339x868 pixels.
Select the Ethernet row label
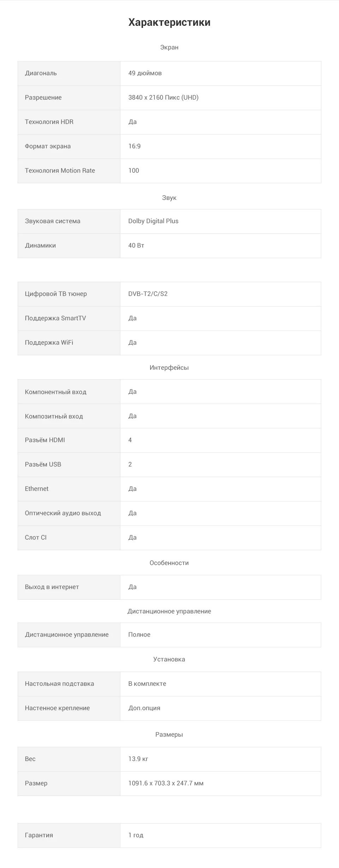pos(37,489)
